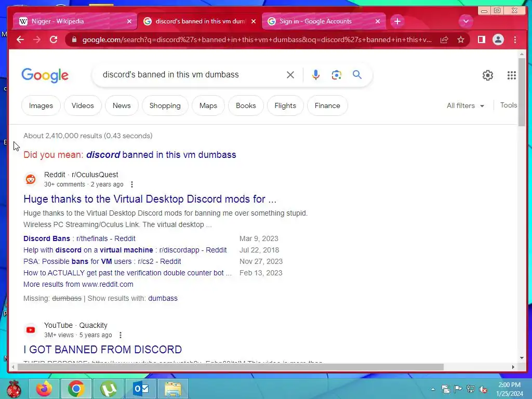Filter results by Images

41,105
